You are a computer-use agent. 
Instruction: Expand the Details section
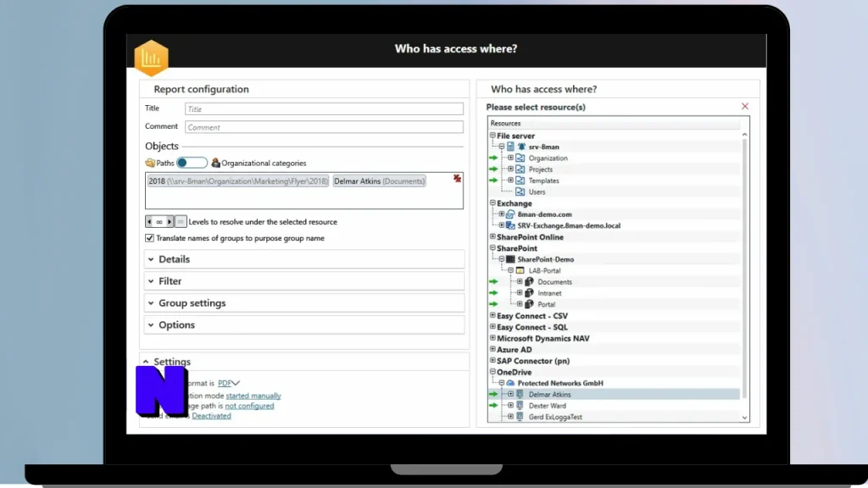point(304,259)
